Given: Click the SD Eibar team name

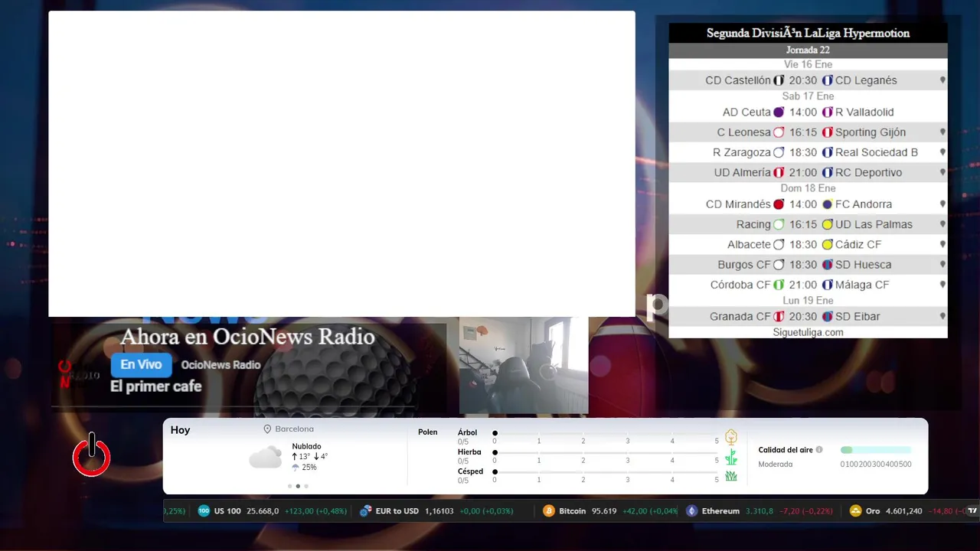Looking at the screenshot, I should 857,316.
